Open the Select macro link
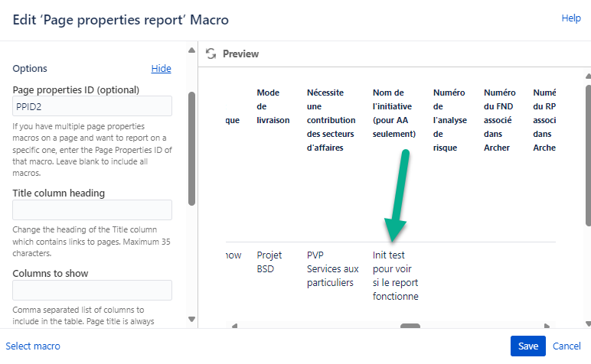The width and height of the screenshot is (591, 364). [33, 346]
